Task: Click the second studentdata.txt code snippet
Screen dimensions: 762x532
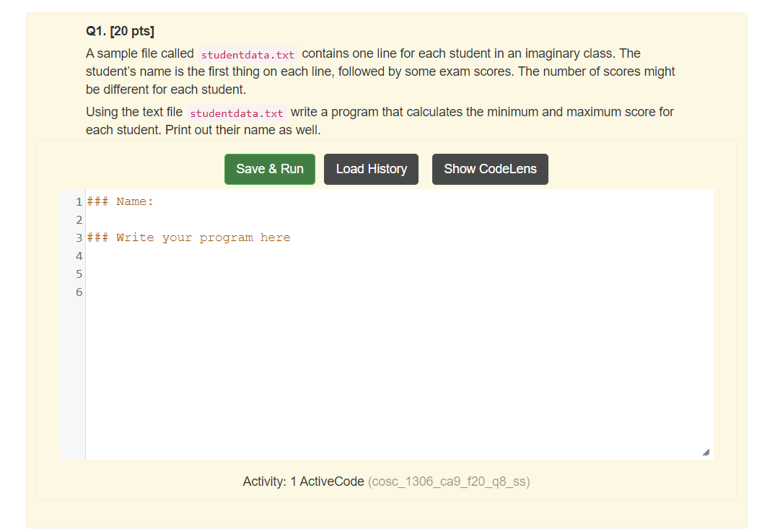Action: (x=235, y=113)
